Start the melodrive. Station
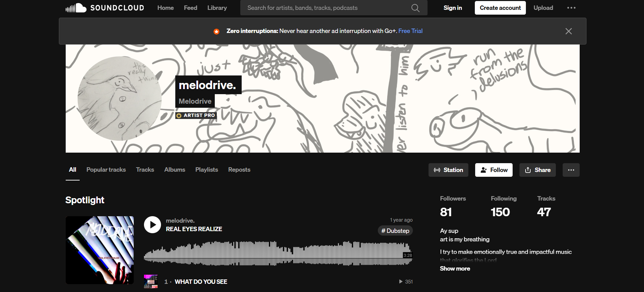 pyautogui.click(x=448, y=170)
